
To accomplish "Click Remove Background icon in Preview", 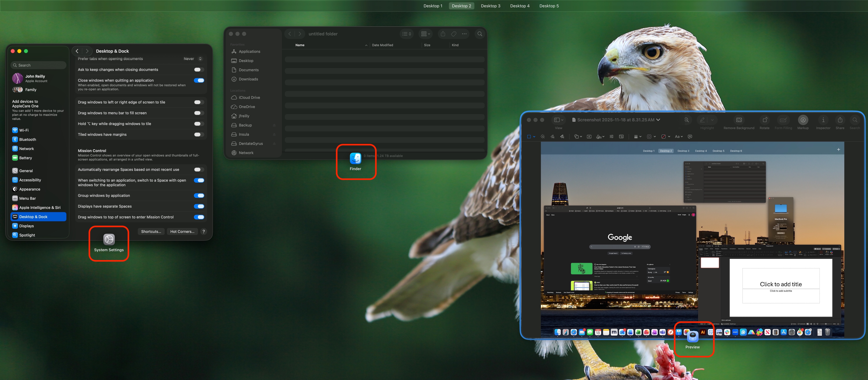I will tap(739, 120).
